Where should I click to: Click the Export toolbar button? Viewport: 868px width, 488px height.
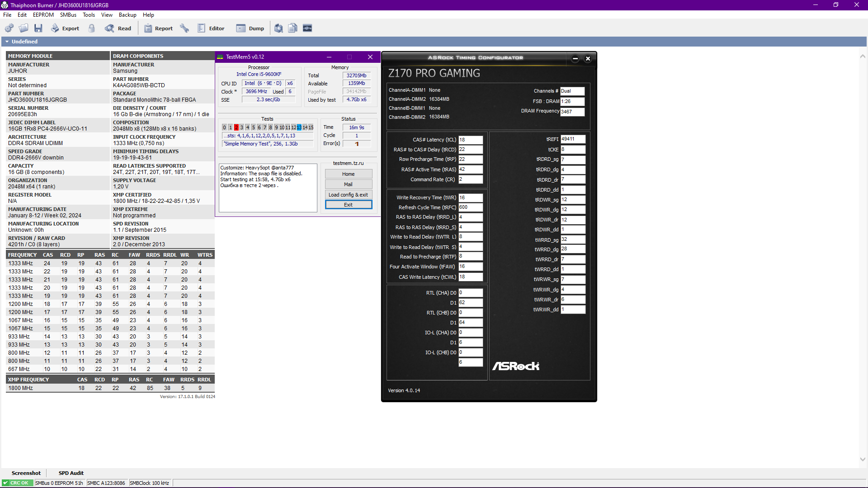65,28
